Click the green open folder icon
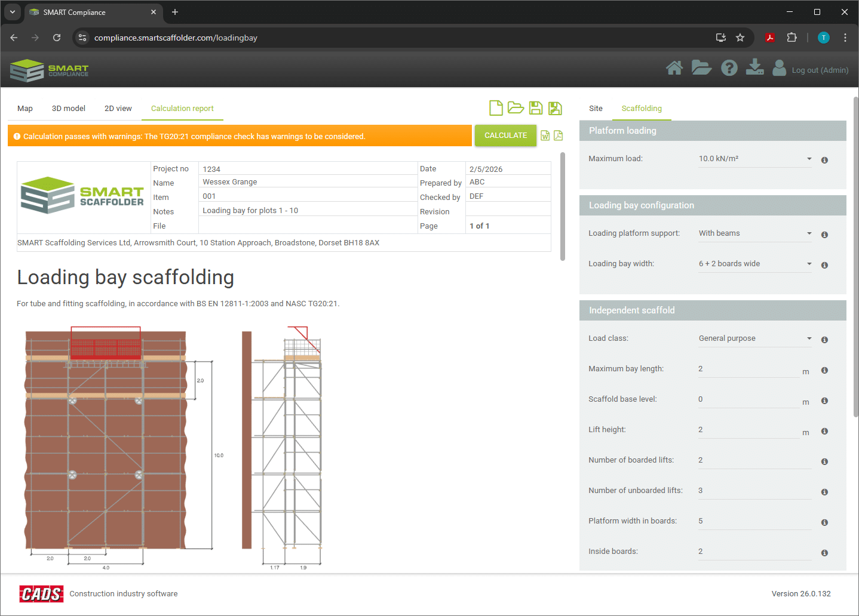Screen dimensions: 859x616 (516, 108)
